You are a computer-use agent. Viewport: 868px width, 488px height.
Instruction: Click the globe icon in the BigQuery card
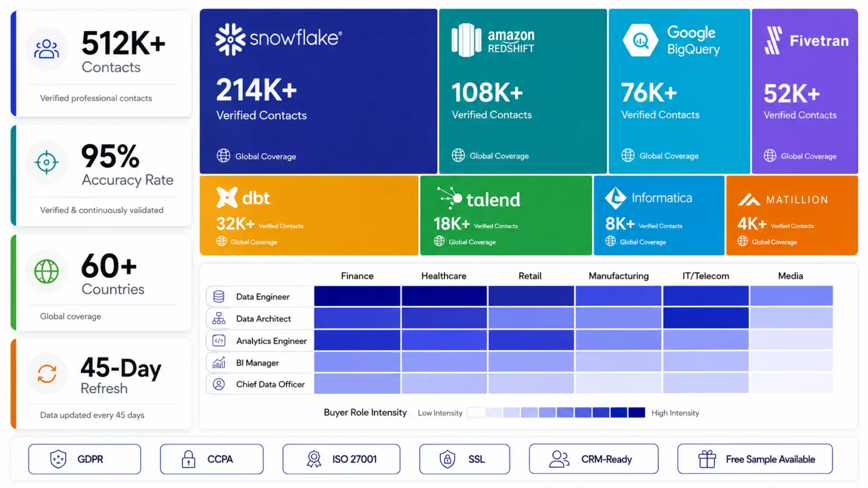pos(628,155)
